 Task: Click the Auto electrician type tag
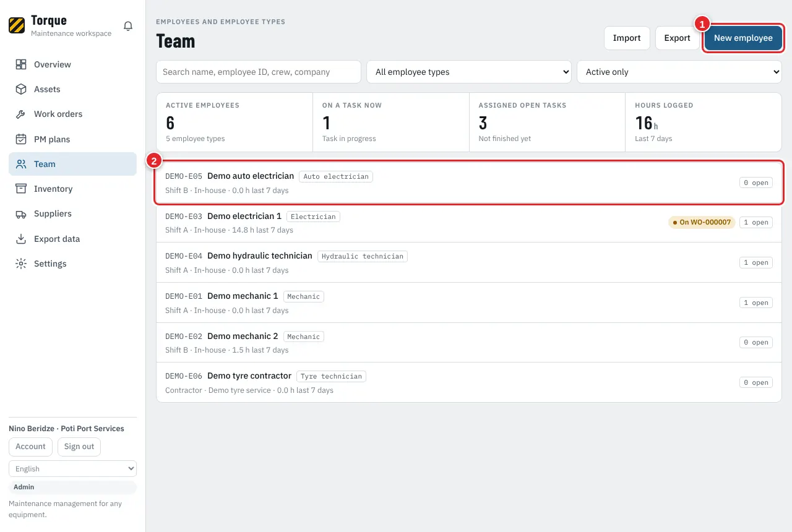click(x=336, y=176)
